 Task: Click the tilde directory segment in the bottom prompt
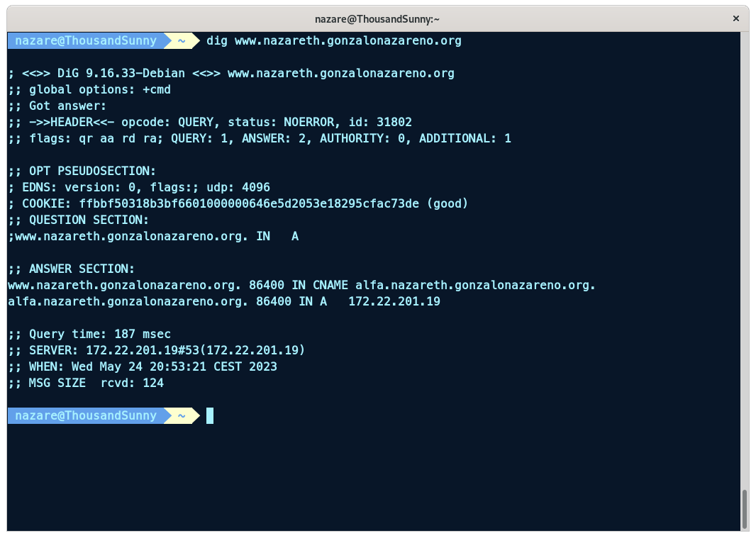pos(182,416)
